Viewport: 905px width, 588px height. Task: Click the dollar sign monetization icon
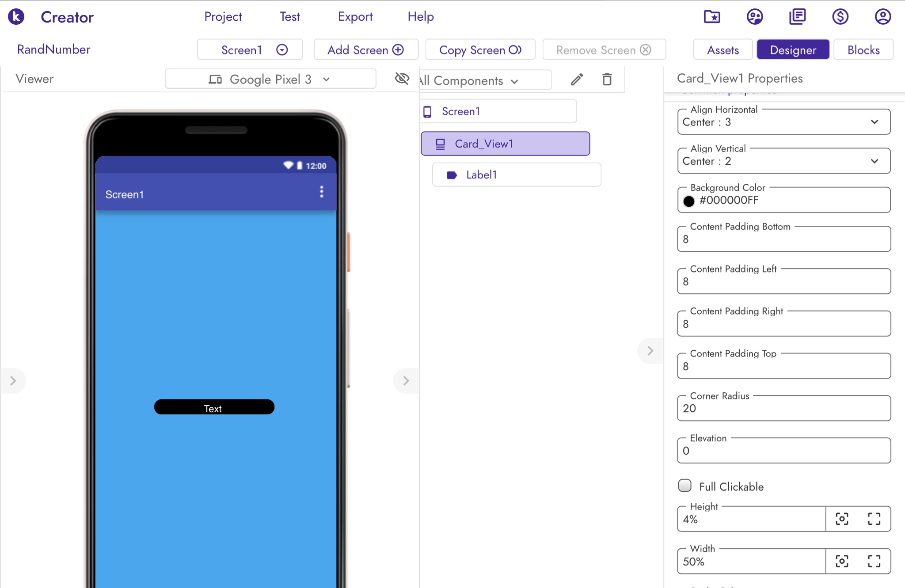[x=840, y=17]
